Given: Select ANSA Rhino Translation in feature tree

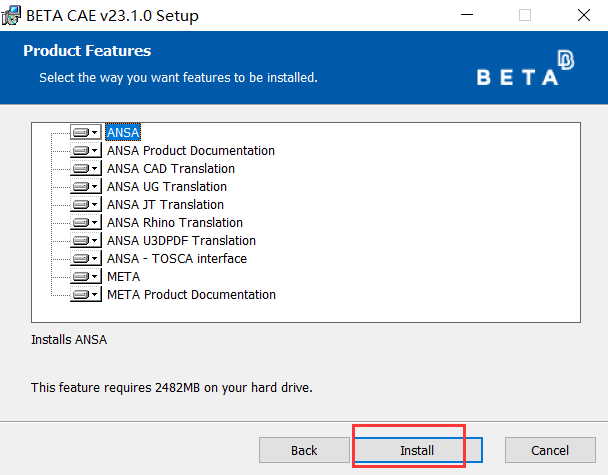Looking at the screenshot, I should 175,222.
